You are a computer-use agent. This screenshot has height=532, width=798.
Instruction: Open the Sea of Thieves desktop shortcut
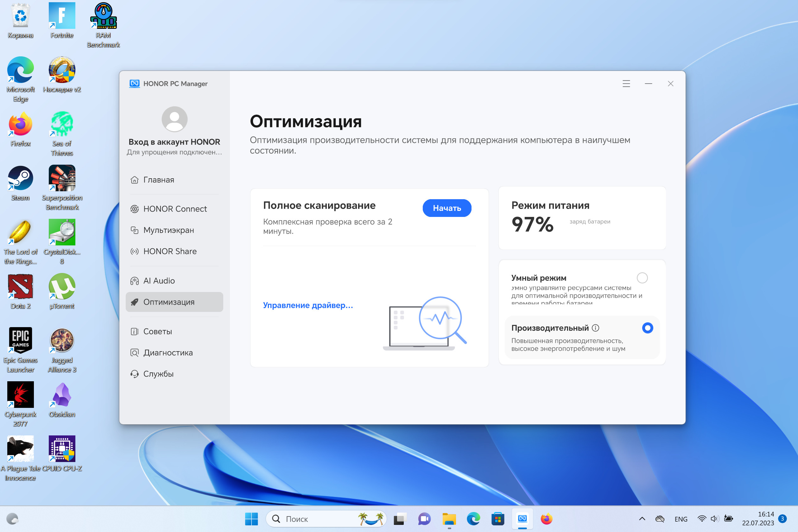click(62, 134)
